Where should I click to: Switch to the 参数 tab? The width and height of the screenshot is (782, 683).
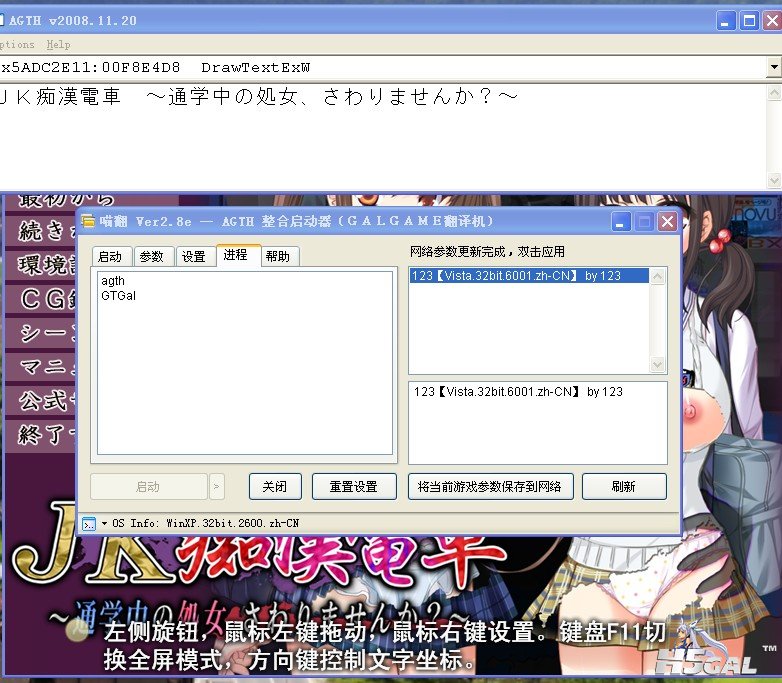(x=154, y=256)
